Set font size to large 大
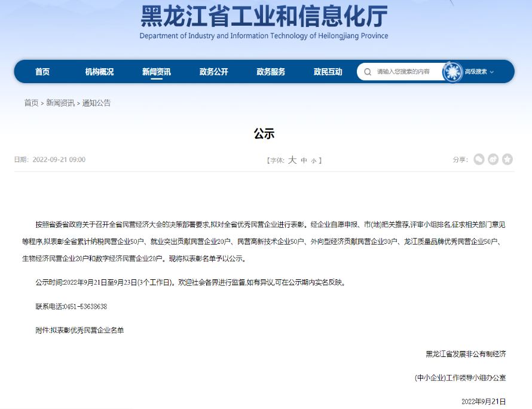Screen dimensions: 532x409 [x=292, y=160]
